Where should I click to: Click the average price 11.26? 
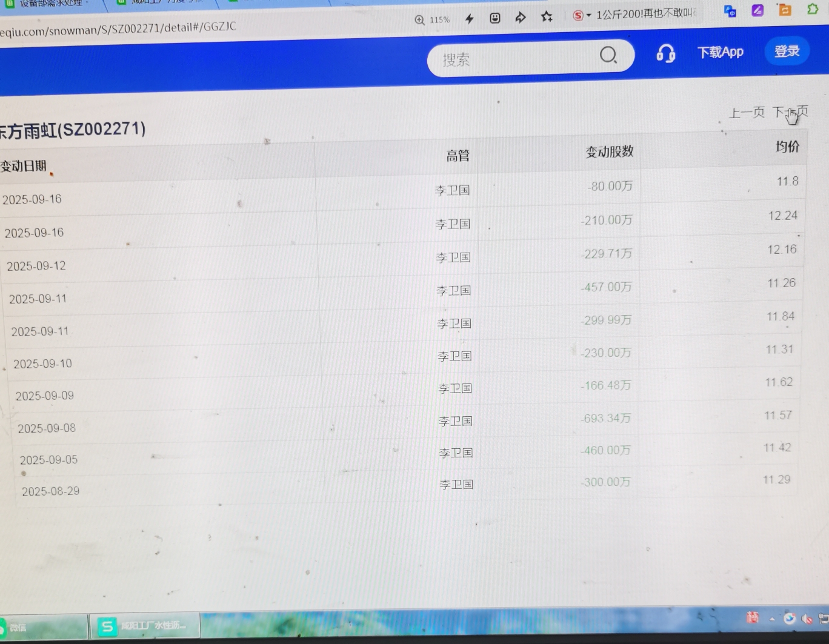point(781,283)
